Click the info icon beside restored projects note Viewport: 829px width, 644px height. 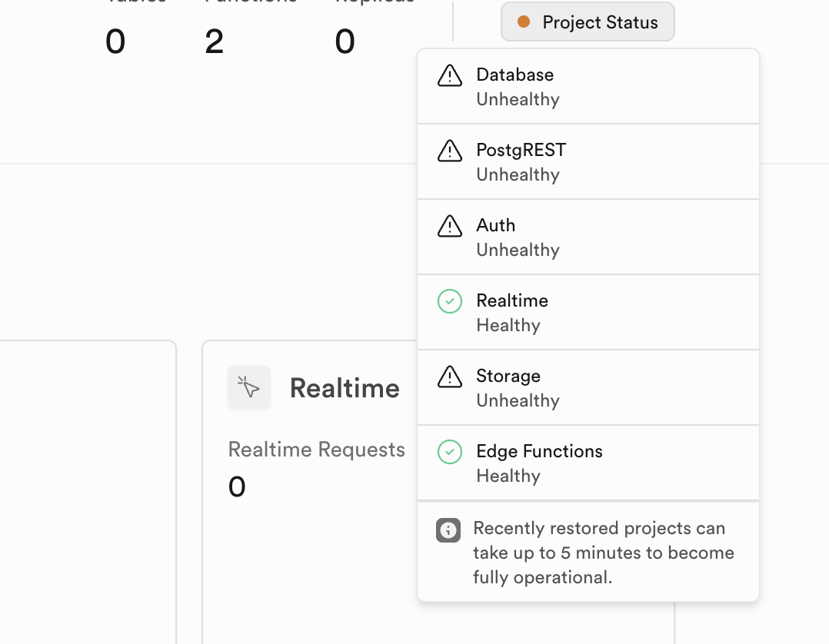(448, 530)
